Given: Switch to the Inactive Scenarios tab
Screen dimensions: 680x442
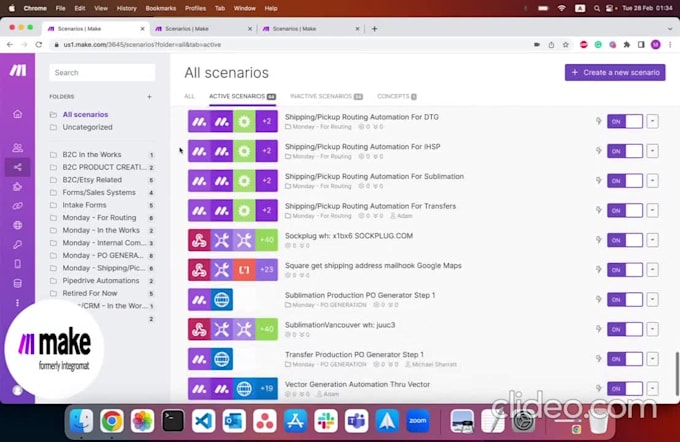Looking at the screenshot, I should pyautogui.click(x=326, y=96).
